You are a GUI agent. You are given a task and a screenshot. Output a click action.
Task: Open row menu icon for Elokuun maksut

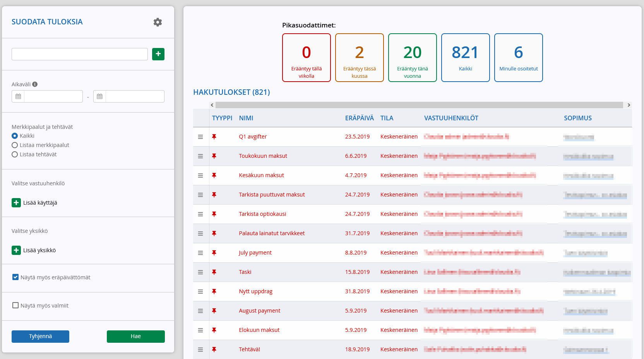tap(200, 330)
